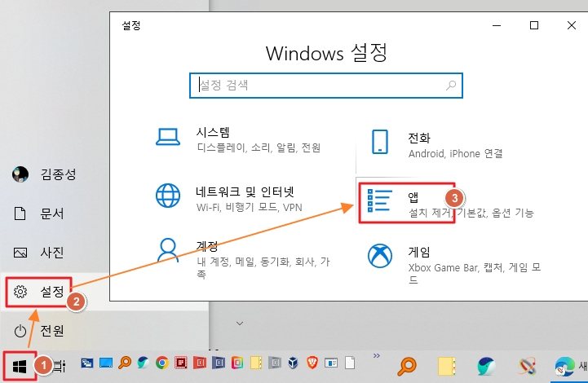
Task: Open 사진 from the Start menu
Action: (x=39, y=253)
